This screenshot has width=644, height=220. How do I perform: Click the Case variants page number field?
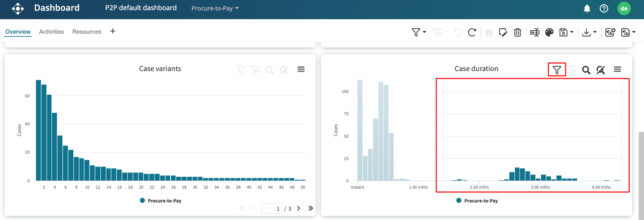(x=271, y=209)
